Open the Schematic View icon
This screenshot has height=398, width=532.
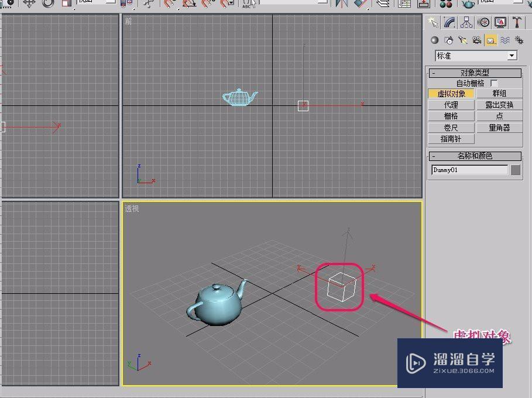[423, 4]
